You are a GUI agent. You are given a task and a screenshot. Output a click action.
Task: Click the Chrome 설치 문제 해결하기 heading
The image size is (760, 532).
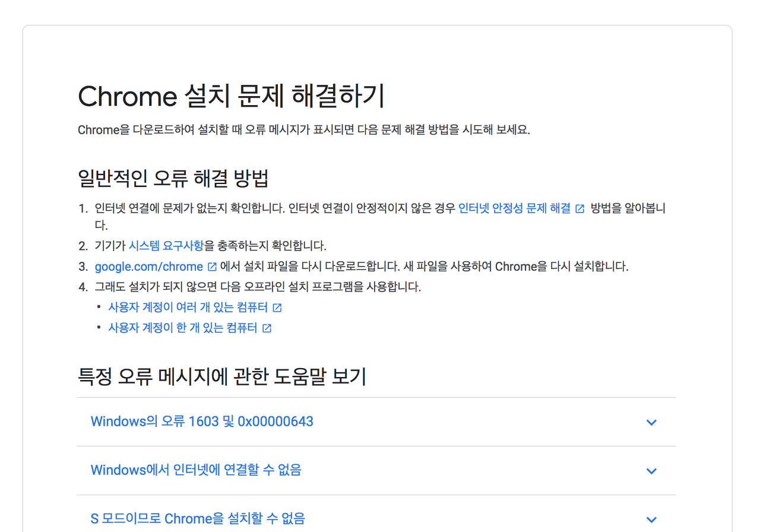pyautogui.click(x=232, y=96)
